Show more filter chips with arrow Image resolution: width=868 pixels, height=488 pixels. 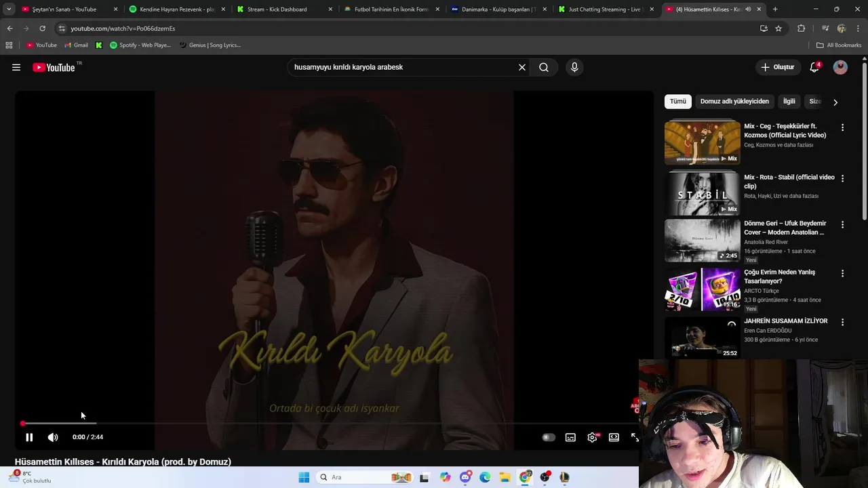pos(835,102)
